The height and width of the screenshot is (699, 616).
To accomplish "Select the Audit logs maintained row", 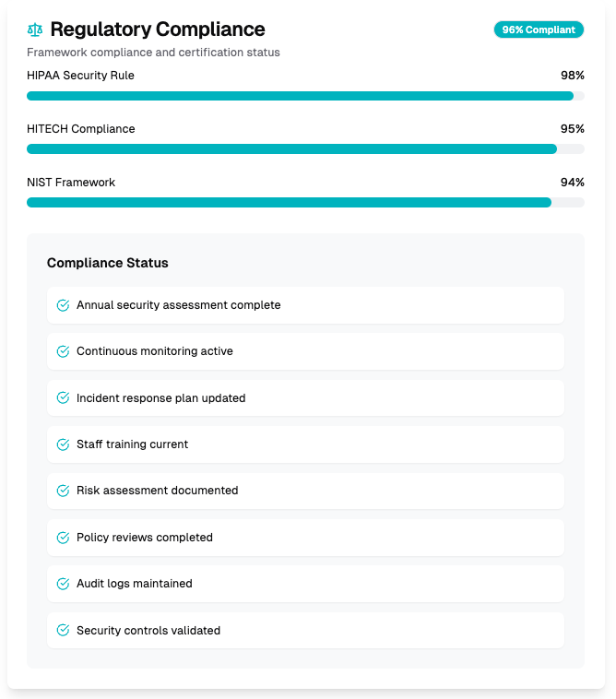I will [x=305, y=584].
